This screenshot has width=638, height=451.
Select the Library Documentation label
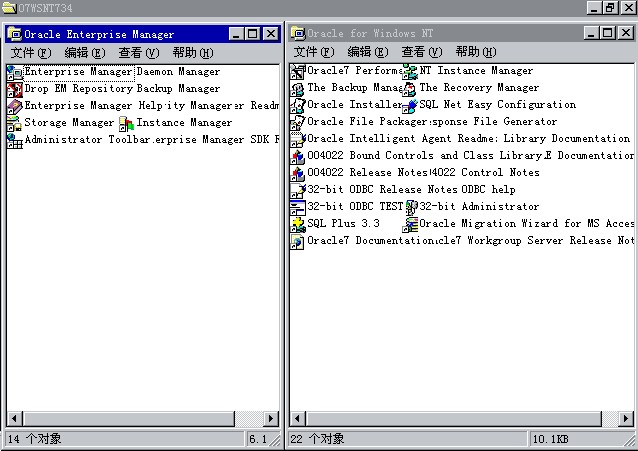coord(567,139)
